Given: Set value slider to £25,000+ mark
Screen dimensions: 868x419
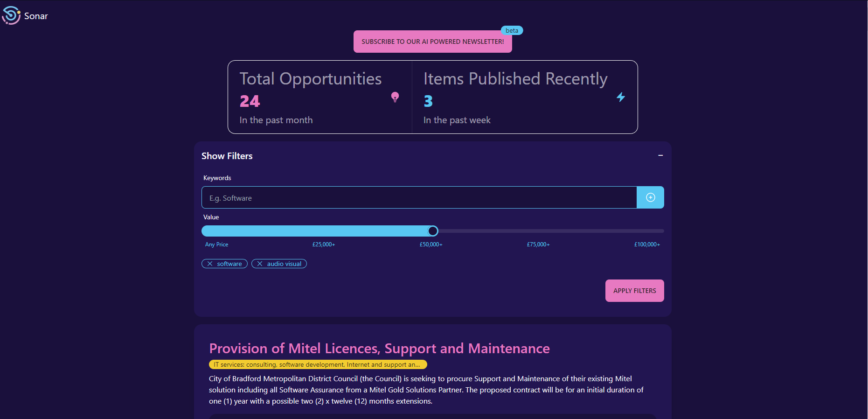Looking at the screenshot, I should click(324, 244).
